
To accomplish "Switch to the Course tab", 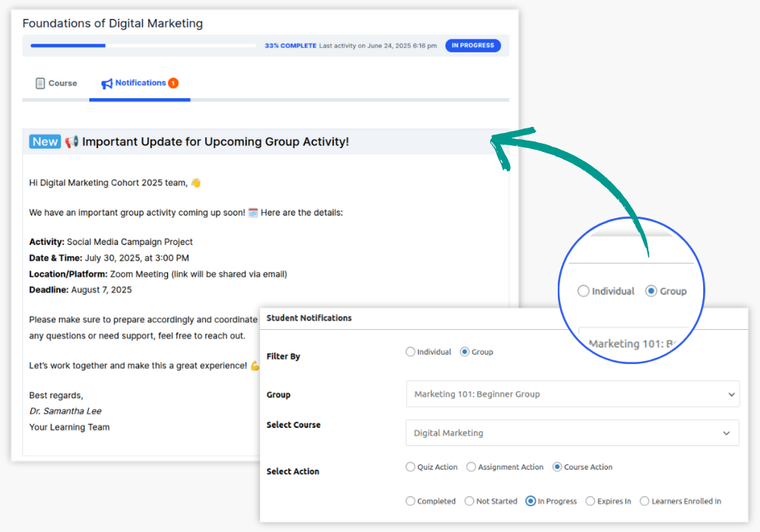I will click(x=56, y=84).
